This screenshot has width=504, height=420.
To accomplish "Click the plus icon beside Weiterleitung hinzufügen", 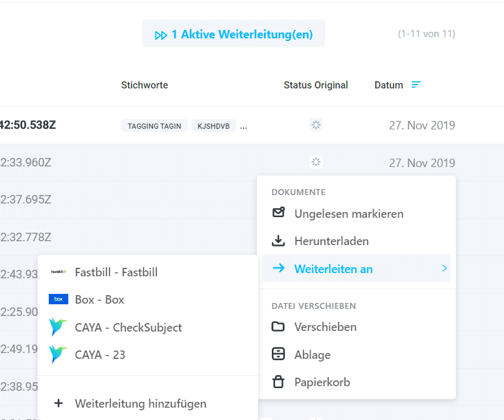I will 59,403.
